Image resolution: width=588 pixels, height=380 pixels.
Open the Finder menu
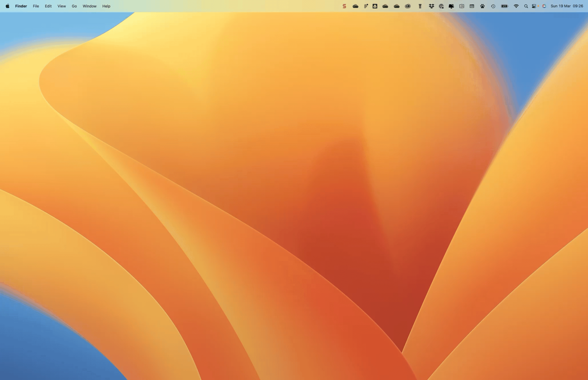[21, 6]
